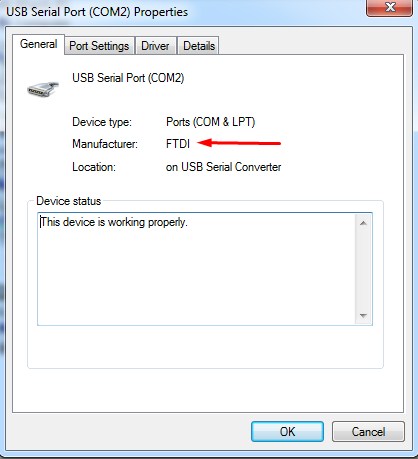The height and width of the screenshot is (459, 418).
Task: Click the device status scroll up arrow
Action: [x=363, y=223]
